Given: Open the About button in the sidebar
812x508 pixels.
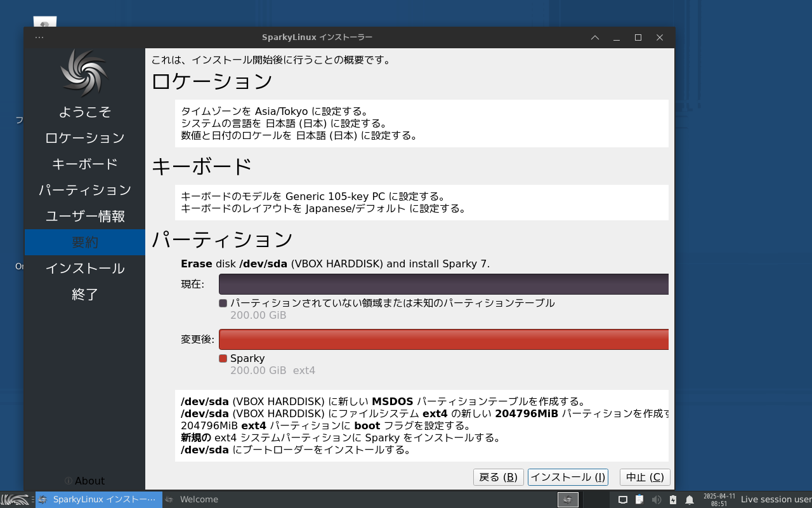Looking at the screenshot, I should click(85, 481).
